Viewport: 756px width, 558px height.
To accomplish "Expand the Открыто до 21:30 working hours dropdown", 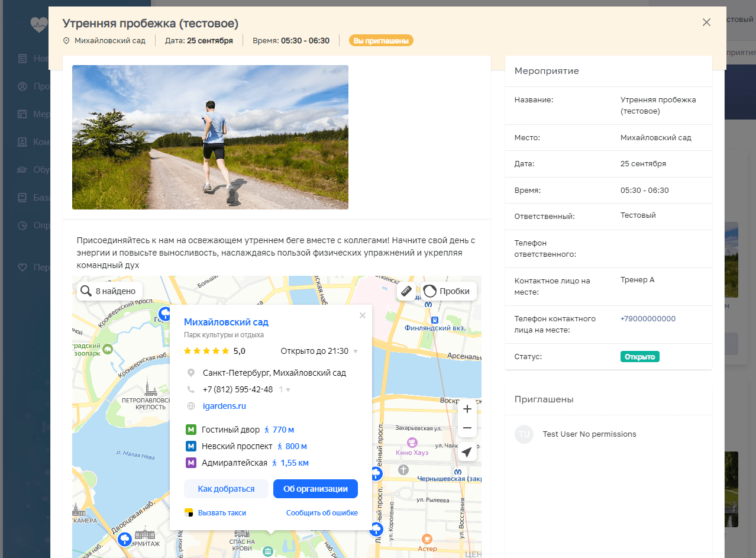I will [x=356, y=351].
